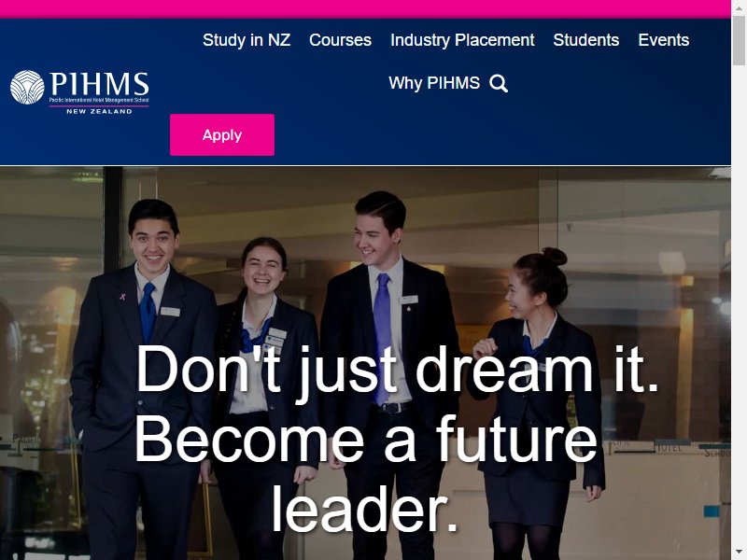Open the Study in NZ menu
The width and height of the screenshot is (747, 560).
pos(247,40)
